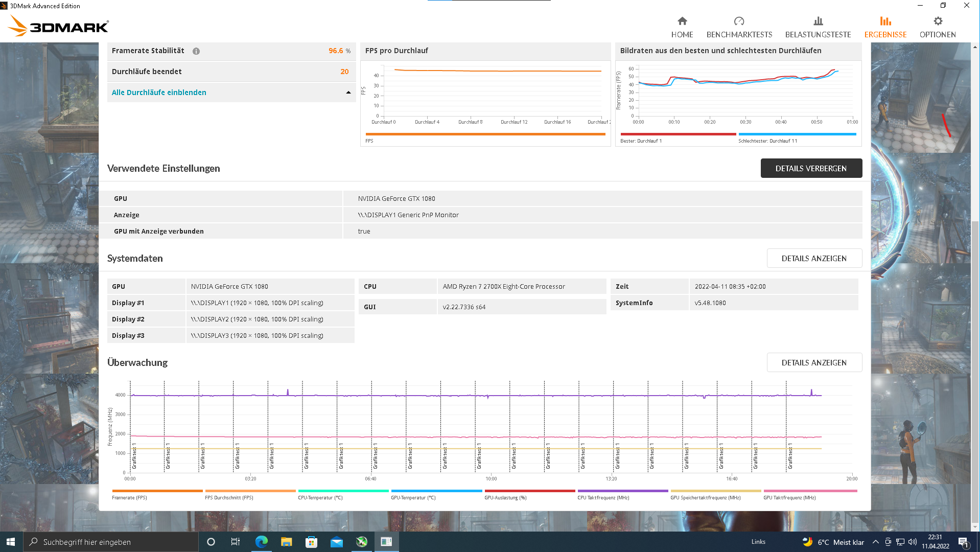Image resolution: width=980 pixels, height=552 pixels.
Task: Click the Links toolbar label on the taskbar
Action: coord(758,542)
